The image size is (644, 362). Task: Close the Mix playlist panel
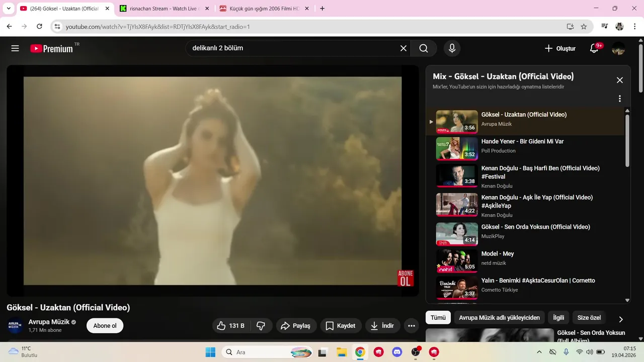620,80
